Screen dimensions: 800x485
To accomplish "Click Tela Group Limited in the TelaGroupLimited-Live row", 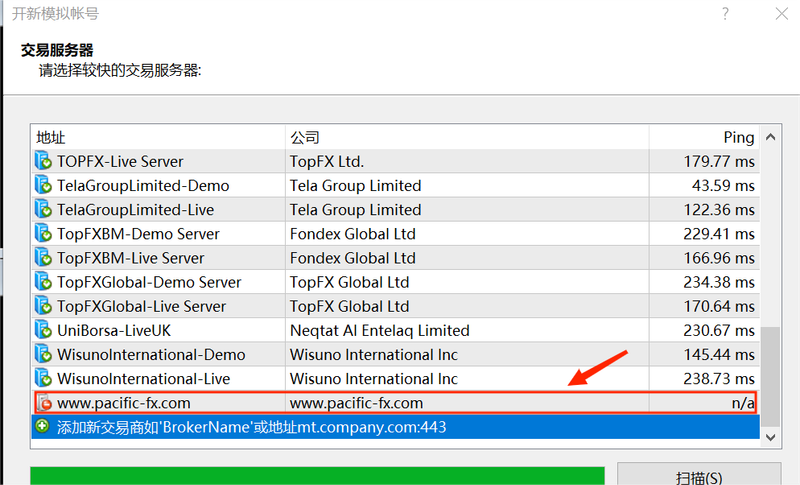I will click(356, 210).
